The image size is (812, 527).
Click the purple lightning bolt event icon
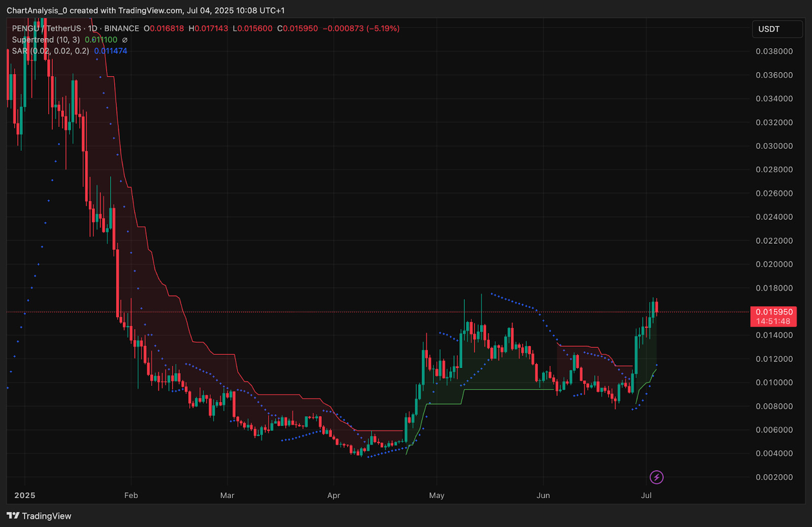656,477
